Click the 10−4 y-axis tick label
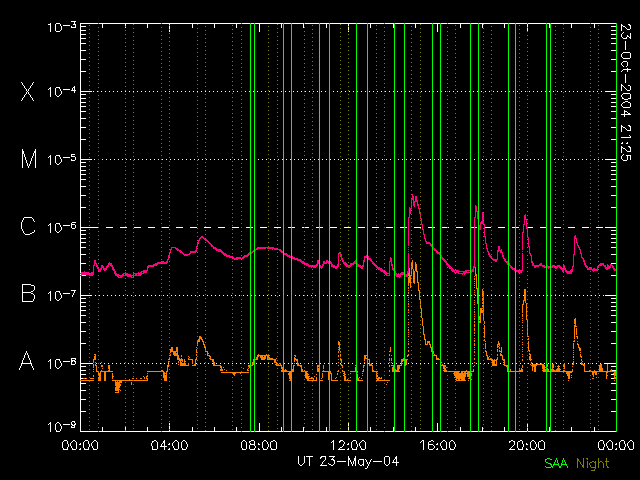Image resolution: width=640 pixels, height=480 pixels. click(x=62, y=91)
